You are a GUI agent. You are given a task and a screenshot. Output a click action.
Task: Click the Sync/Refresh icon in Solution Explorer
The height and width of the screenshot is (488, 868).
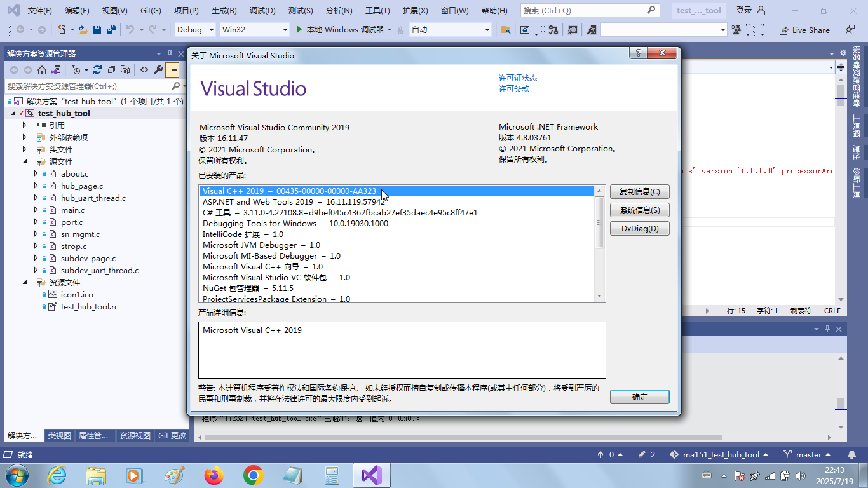[97, 70]
